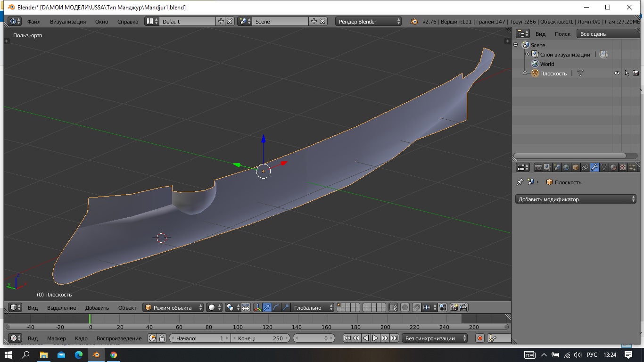Open the Режим объекта mode dropdown
Image resolution: width=644 pixels, height=362 pixels.
coord(173,307)
